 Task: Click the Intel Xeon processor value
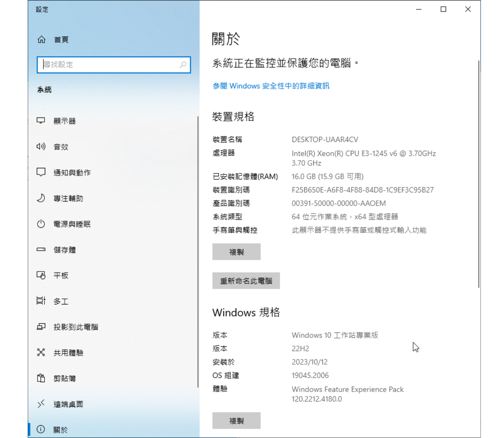point(364,158)
